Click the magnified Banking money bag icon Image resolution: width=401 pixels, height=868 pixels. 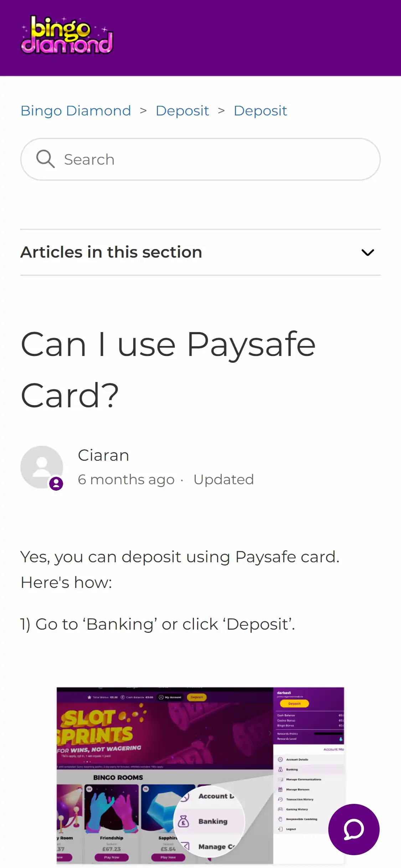pos(184,821)
